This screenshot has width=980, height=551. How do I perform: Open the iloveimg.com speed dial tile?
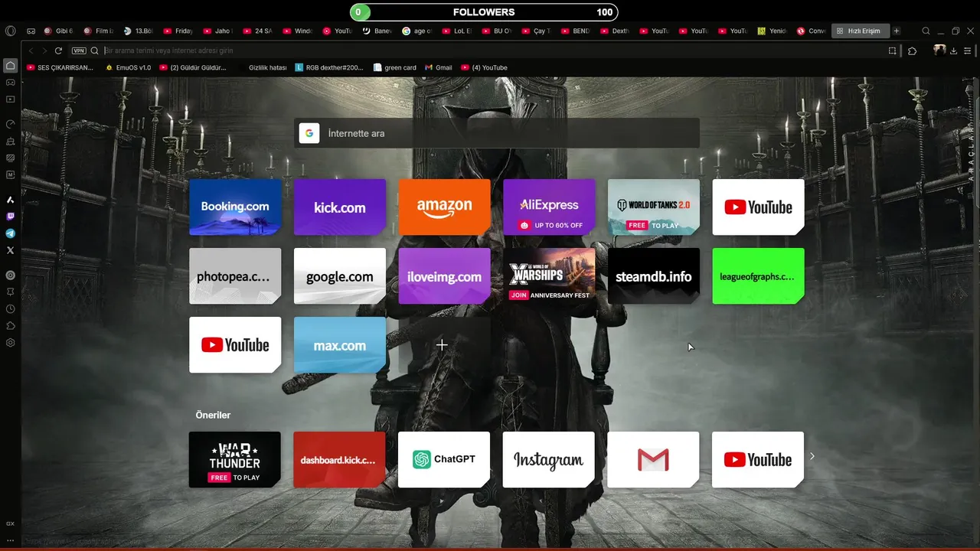444,275
